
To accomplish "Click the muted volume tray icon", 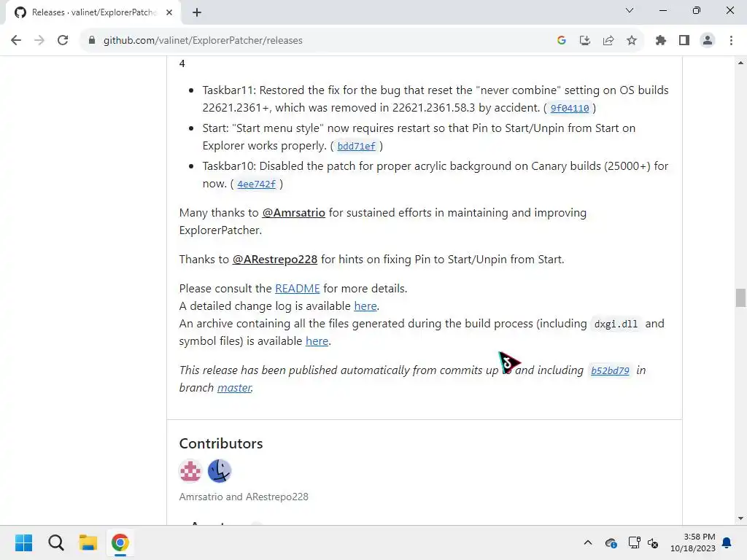I will point(653,542).
